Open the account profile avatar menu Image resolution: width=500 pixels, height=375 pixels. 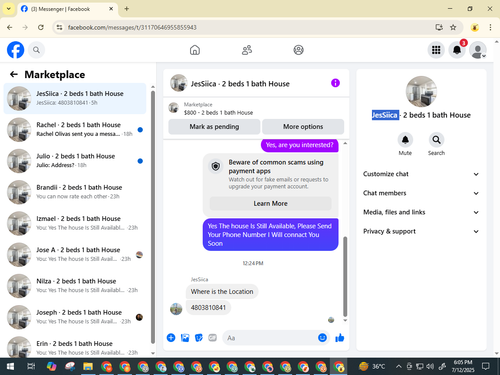point(478,50)
